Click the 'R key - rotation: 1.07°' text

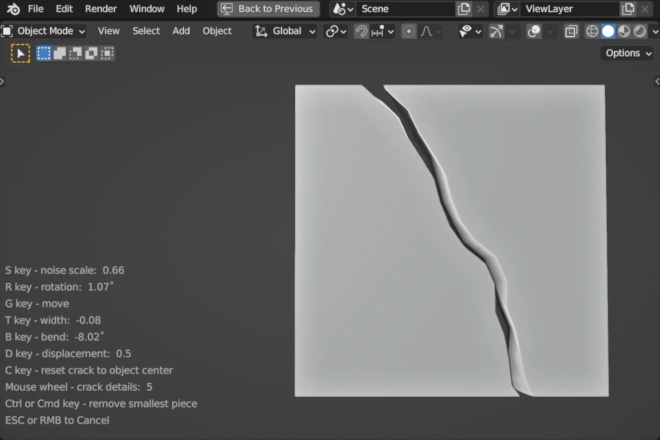[x=59, y=287]
